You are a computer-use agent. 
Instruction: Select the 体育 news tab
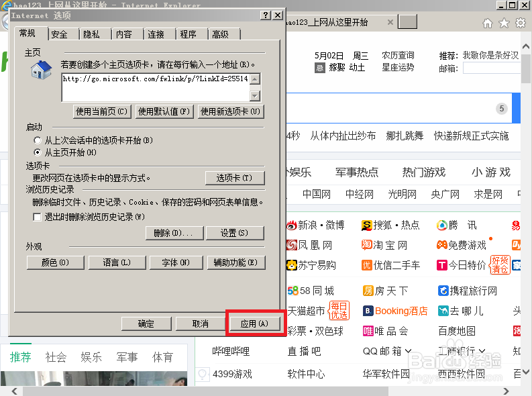(x=163, y=357)
